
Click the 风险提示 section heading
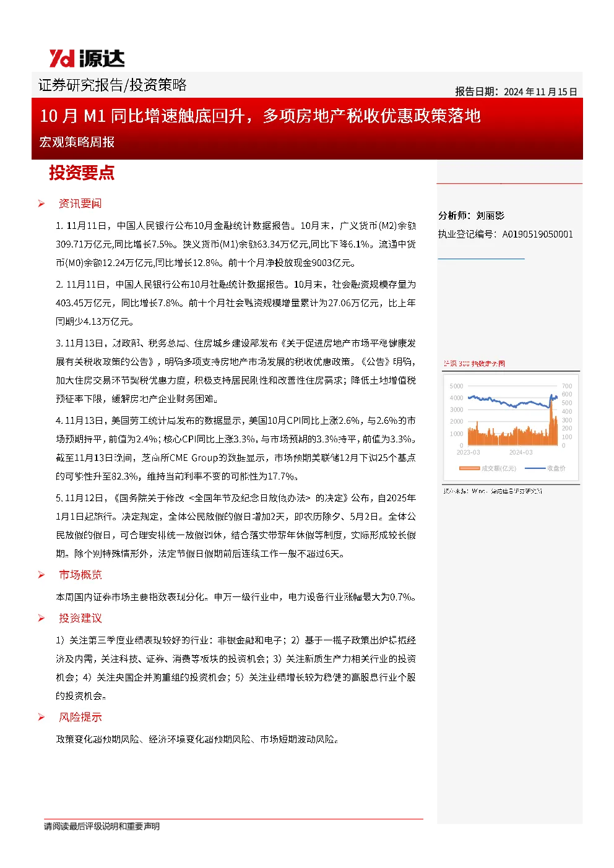click(80, 717)
